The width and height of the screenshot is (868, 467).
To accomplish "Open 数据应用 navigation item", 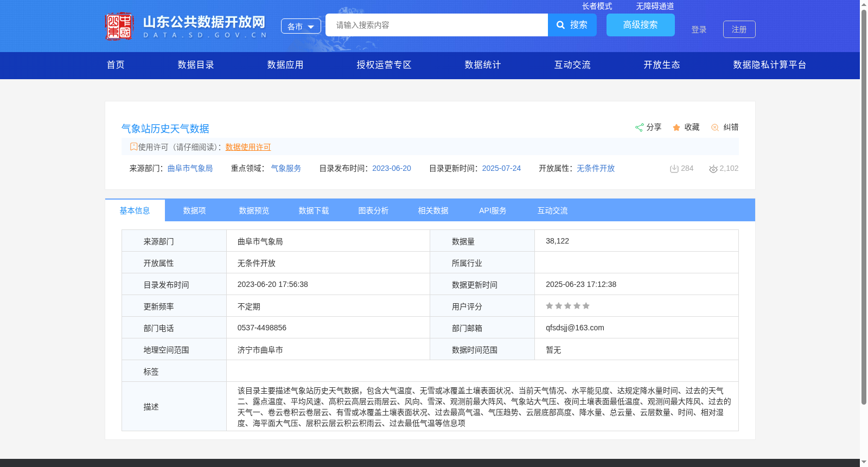I will (x=285, y=65).
